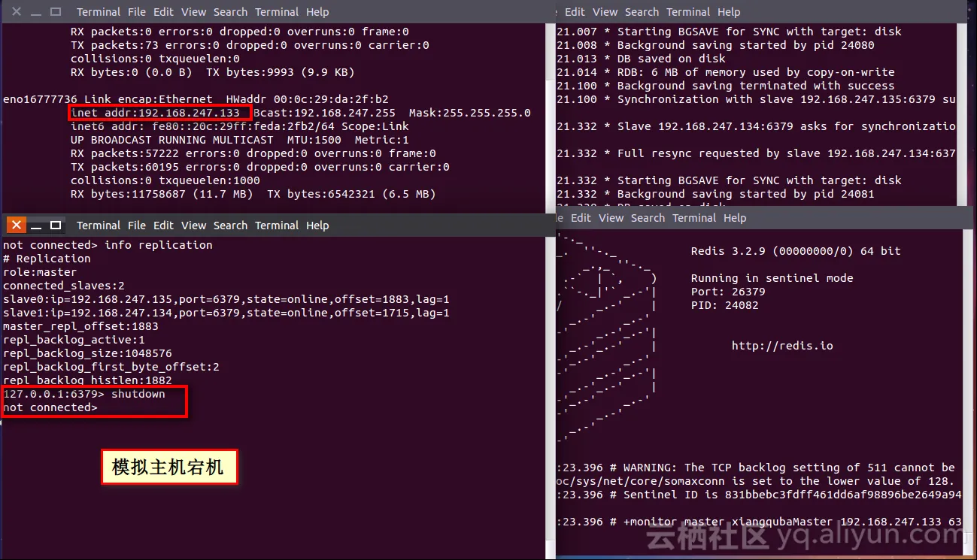The image size is (977, 560).
Task: Click 'Port: 26379' in sentinel terminal
Action: [x=728, y=292]
